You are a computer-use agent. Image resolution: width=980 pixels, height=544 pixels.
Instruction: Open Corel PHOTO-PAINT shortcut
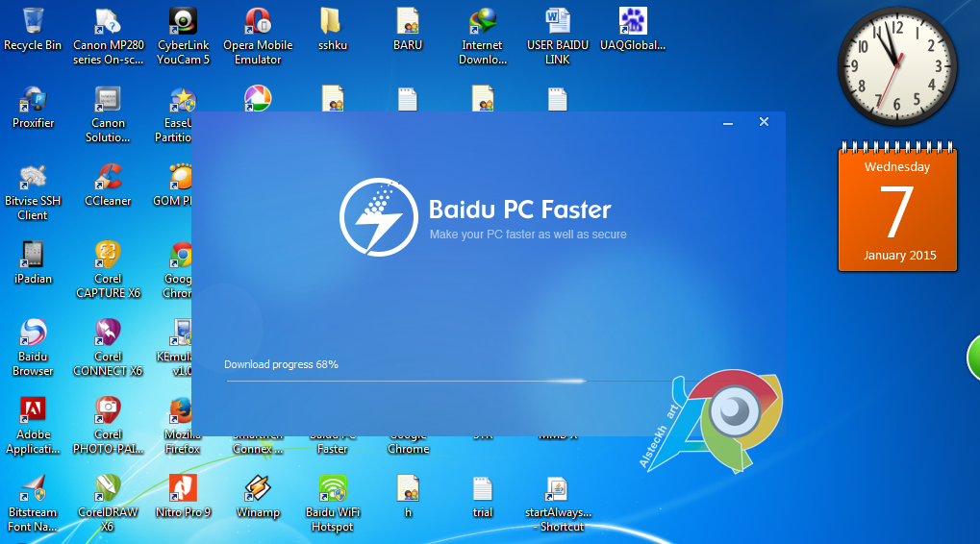pyautogui.click(x=108, y=426)
